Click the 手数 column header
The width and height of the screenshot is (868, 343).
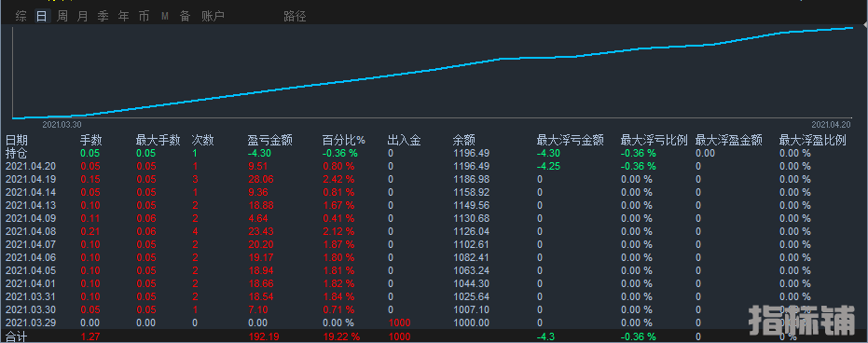point(91,141)
